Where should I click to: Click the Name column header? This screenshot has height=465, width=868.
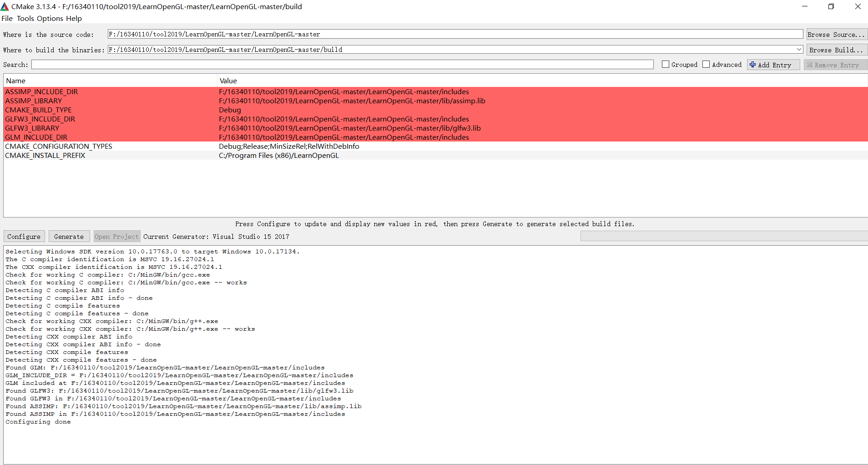tap(110, 81)
